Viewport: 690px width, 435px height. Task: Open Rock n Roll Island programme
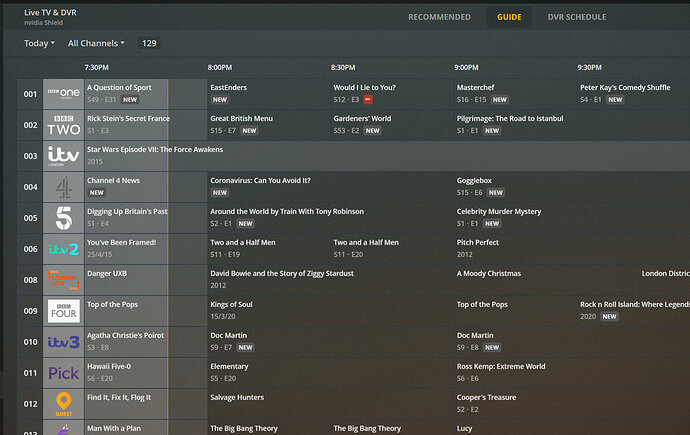634,311
